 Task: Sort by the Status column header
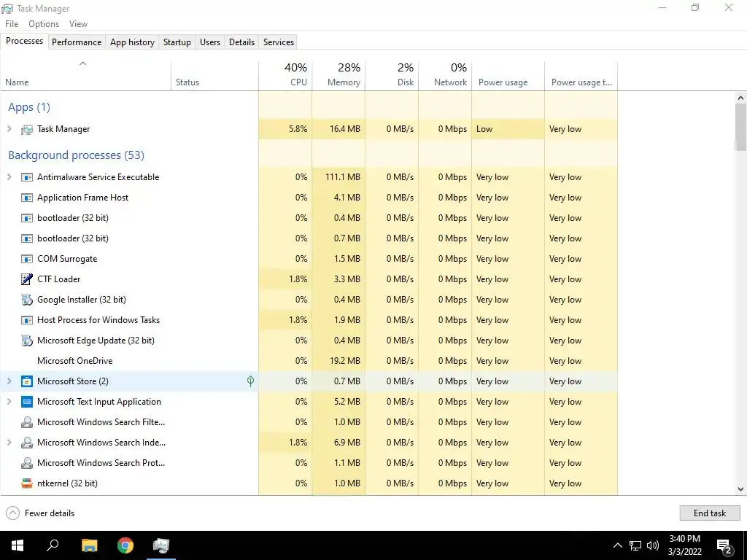pyautogui.click(x=215, y=76)
